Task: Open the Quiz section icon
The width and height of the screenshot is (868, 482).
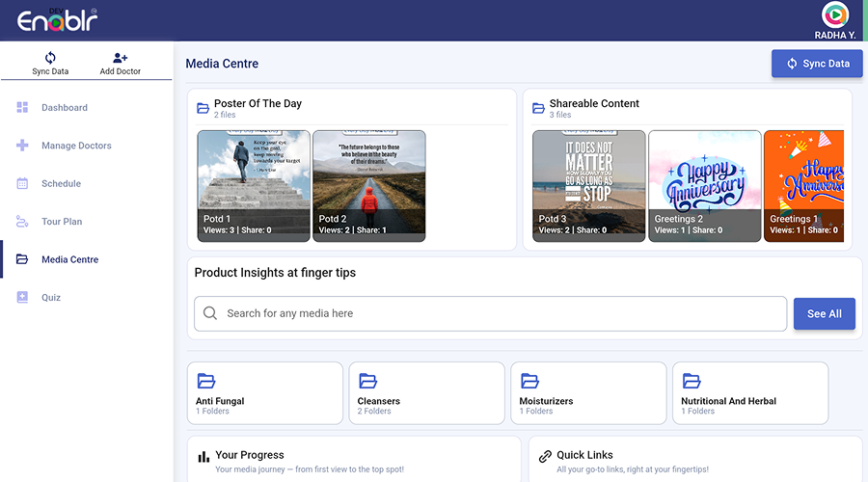Action: 22,298
